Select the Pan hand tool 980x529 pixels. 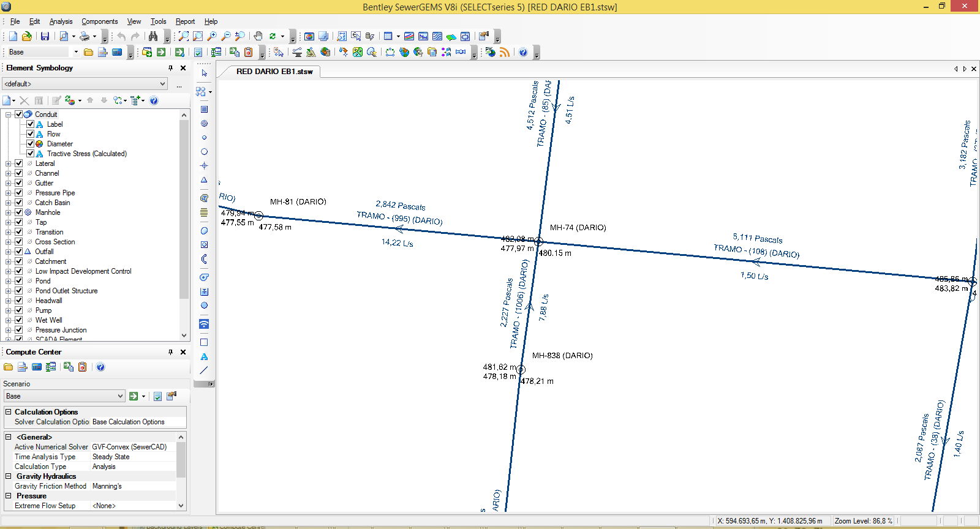tap(258, 37)
